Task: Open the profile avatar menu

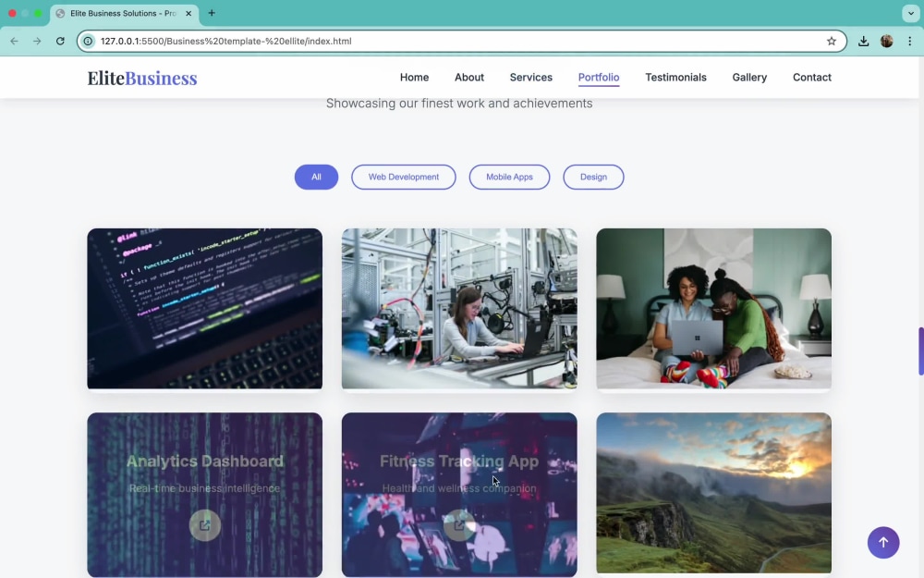Action: 887,42
